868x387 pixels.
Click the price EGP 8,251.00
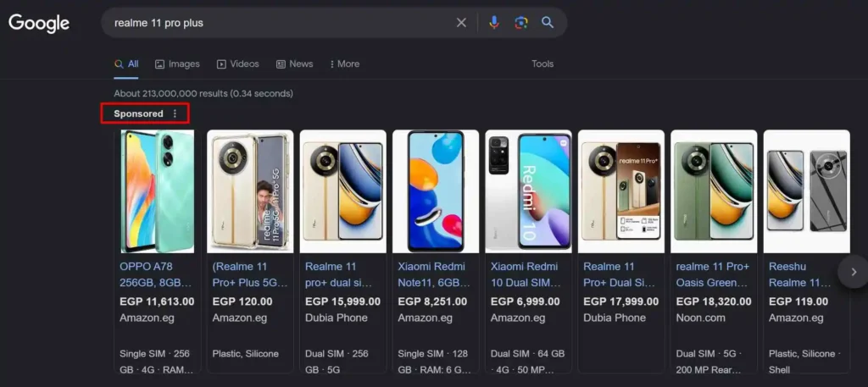(x=432, y=301)
